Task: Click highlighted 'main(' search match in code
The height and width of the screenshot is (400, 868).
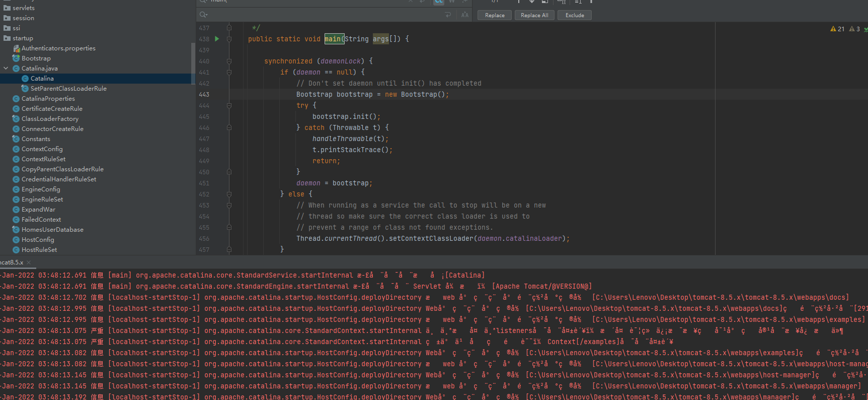Action: pos(334,39)
